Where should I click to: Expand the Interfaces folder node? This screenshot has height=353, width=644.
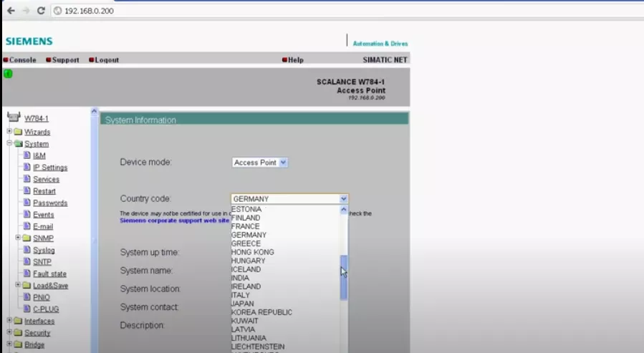[x=9, y=320]
